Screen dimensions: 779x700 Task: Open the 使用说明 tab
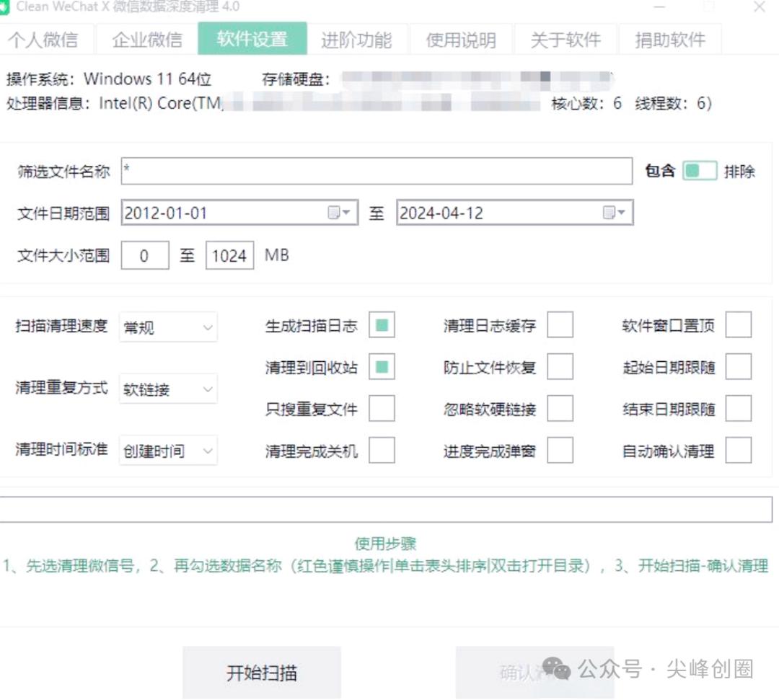point(461,40)
